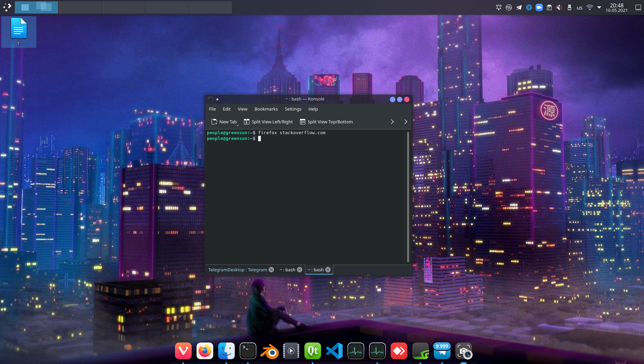Toggle the pin dot in Konsole title bar
The image size is (644, 364).
pyautogui.click(x=217, y=99)
